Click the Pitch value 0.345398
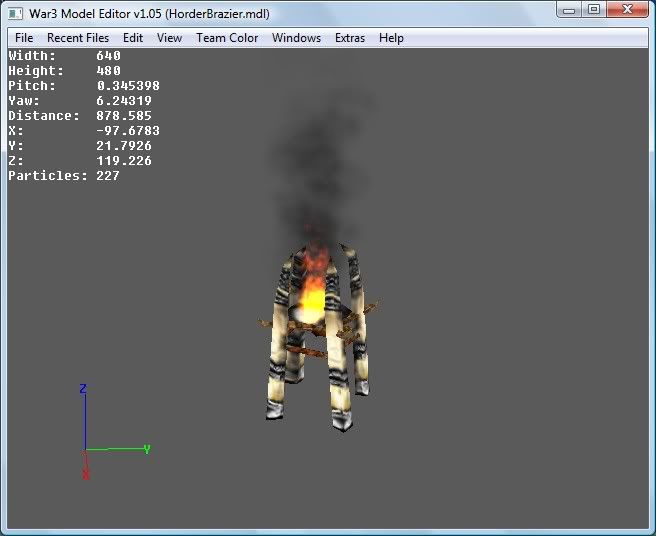Viewport: 656px width, 536px height. click(x=128, y=86)
